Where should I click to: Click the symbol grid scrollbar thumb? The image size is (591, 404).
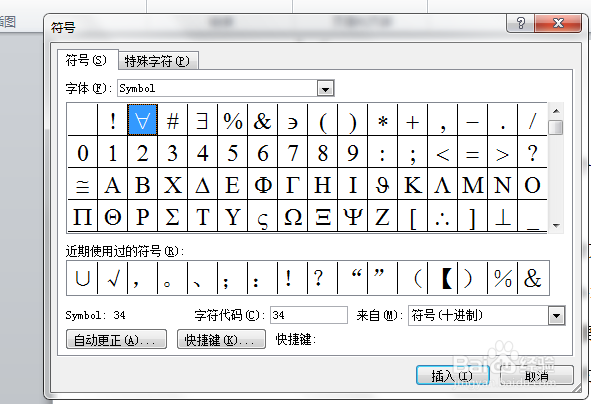pos(556,127)
